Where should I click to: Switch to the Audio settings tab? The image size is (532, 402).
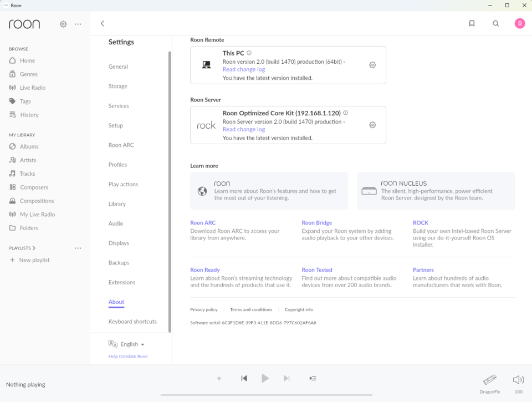click(116, 223)
